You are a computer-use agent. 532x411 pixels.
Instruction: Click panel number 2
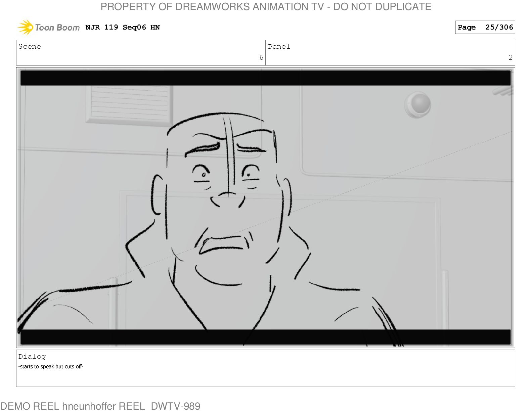coord(511,57)
